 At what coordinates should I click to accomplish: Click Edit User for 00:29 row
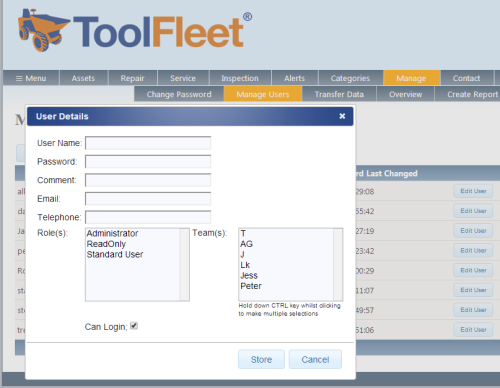point(473,270)
